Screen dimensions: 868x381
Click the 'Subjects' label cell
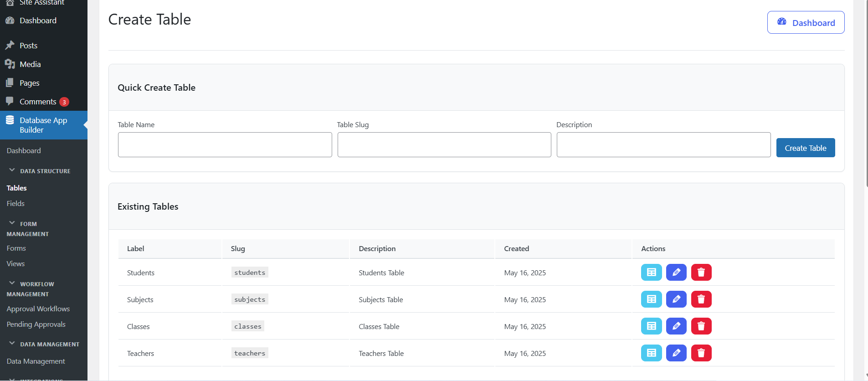[140, 299]
